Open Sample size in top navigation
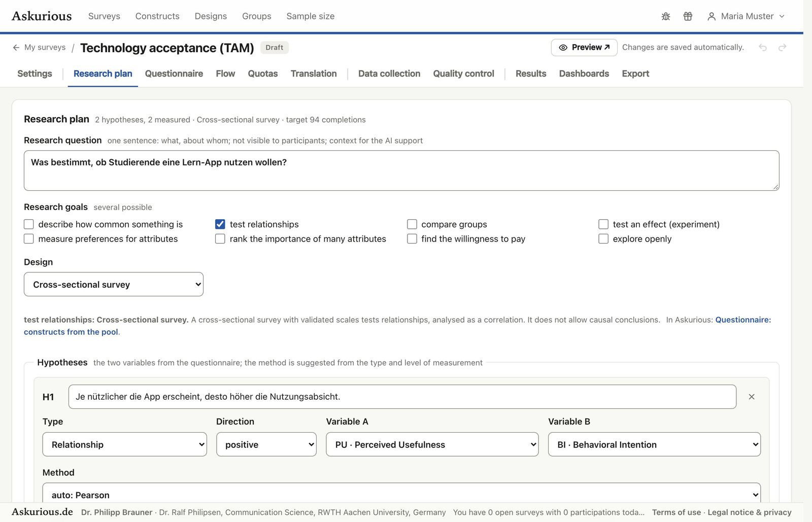Image resolution: width=812 pixels, height=522 pixels. tap(311, 16)
